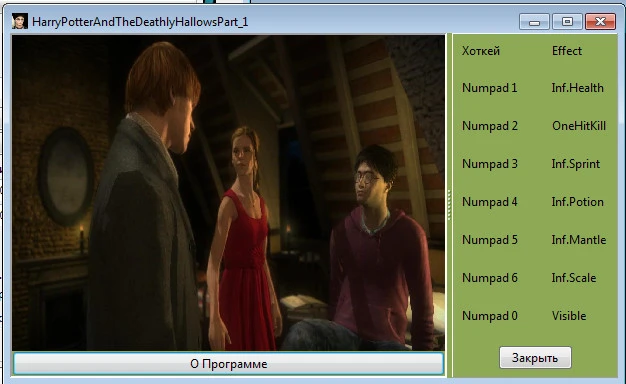The width and height of the screenshot is (626, 384).
Task: Click the dotted splitter grip between the panels
Action: (449, 205)
